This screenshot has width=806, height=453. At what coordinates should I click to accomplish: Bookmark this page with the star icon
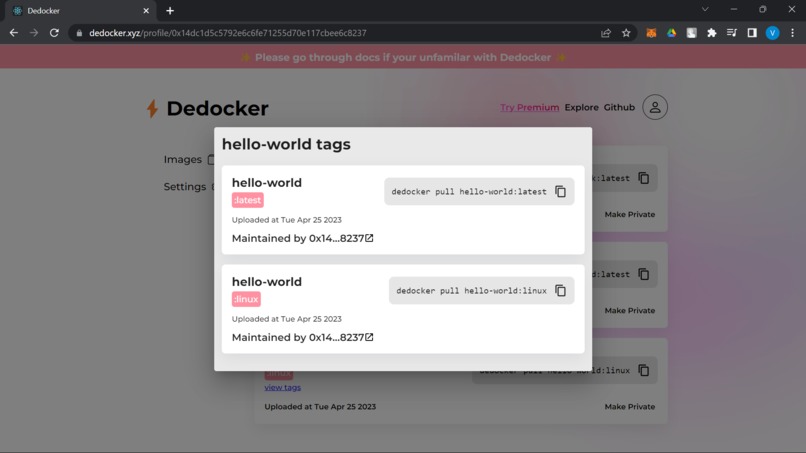click(626, 33)
